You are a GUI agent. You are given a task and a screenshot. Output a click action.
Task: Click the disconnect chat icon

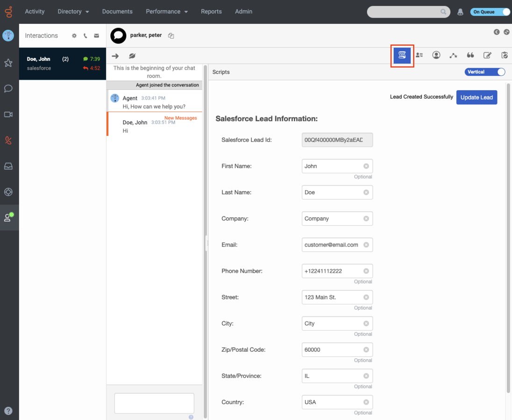tap(132, 56)
